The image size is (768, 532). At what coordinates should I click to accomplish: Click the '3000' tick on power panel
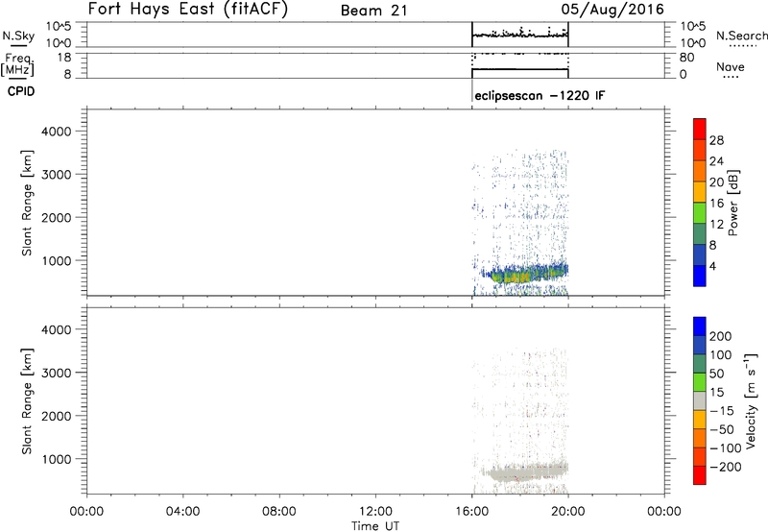pos(57,175)
